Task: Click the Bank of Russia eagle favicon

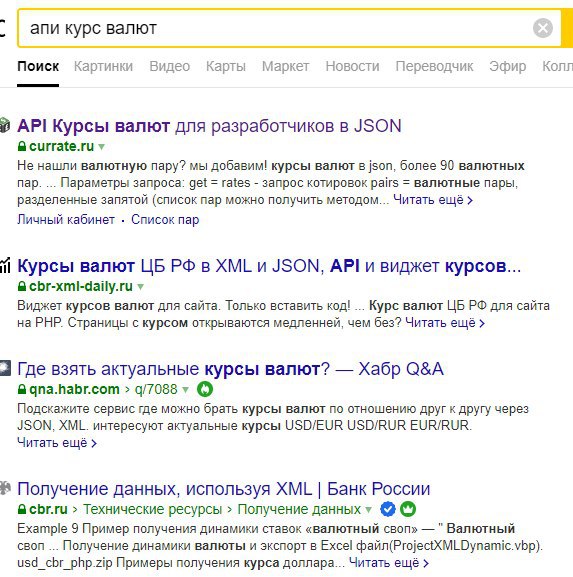Action: point(5,489)
